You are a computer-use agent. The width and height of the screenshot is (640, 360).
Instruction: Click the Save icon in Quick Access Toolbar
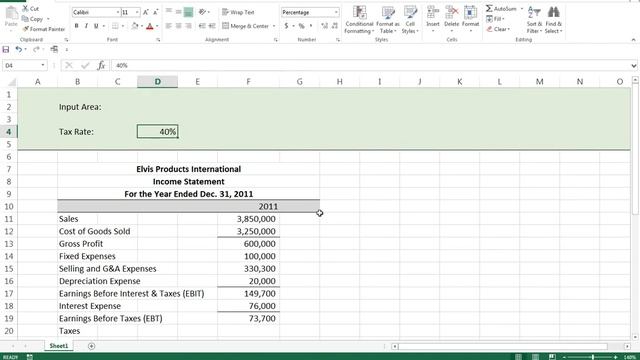click(6, 49)
